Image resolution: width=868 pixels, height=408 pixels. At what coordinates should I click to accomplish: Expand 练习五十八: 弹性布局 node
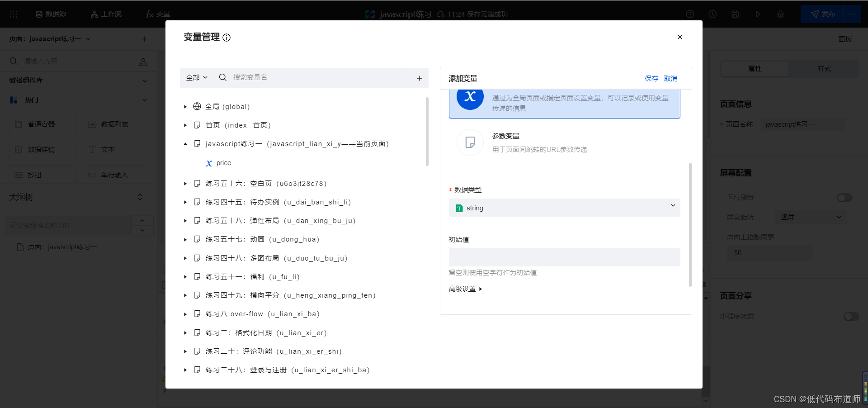click(x=185, y=221)
